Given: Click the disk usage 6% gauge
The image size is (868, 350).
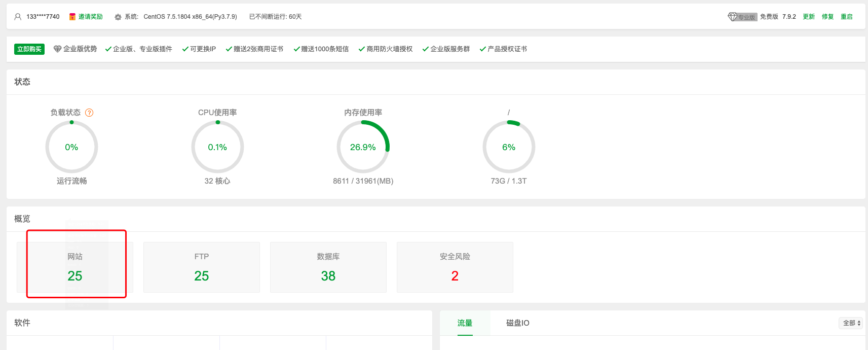Looking at the screenshot, I should [x=509, y=147].
